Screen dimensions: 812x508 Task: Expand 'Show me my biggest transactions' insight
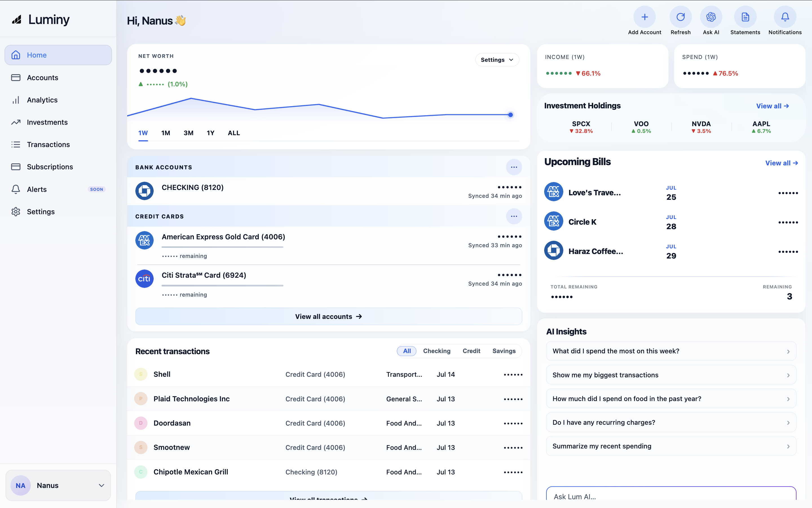click(x=671, y=375)
